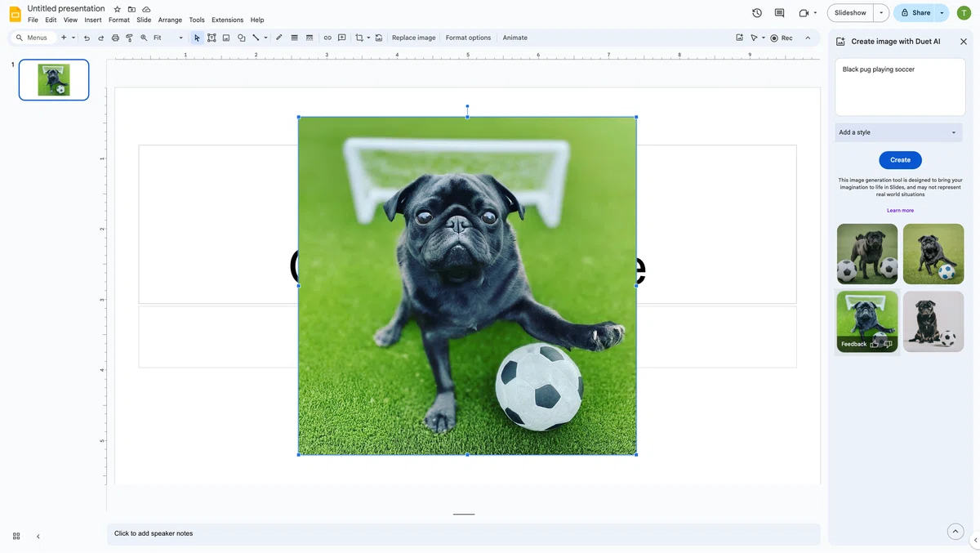Open the Arrange menu
The width and height of the screenshot is (980, 553).
tap(170, 20)
